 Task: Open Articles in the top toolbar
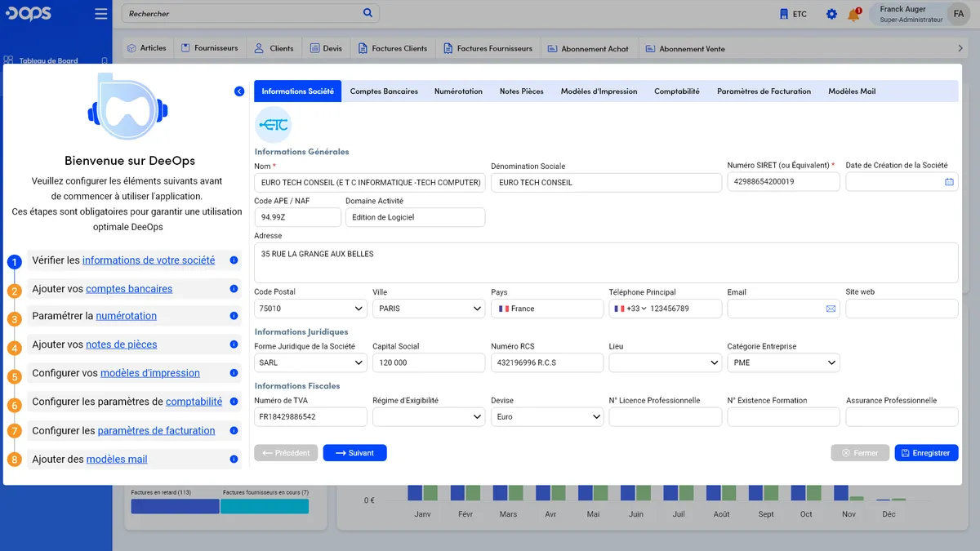point(146,48)
